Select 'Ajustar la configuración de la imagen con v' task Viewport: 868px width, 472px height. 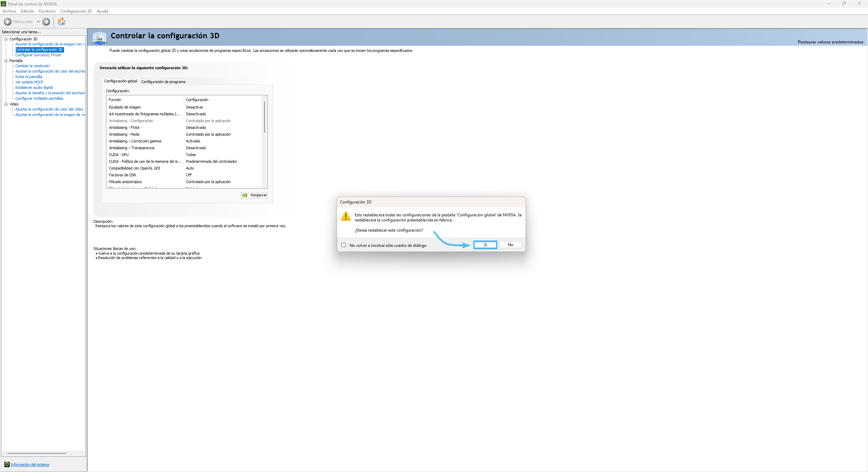[x=50, y=44]
